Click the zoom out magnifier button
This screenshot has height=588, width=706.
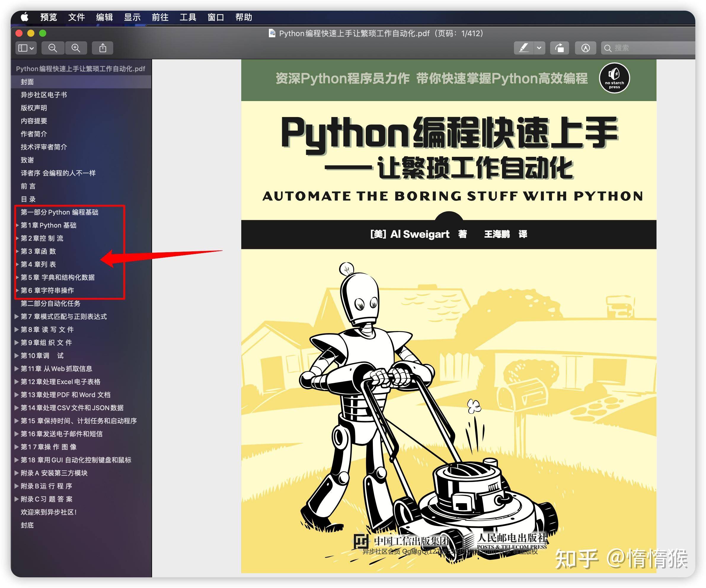[53, 48]
